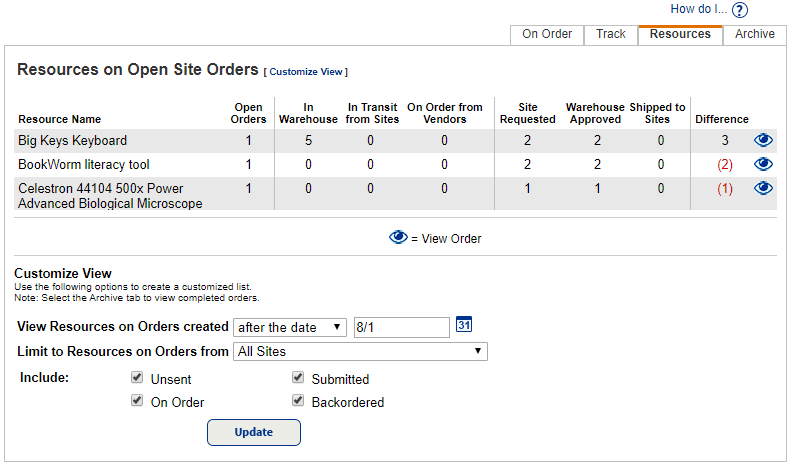
Task: Click the eye icon in View Order legend
Action: [398, 237]
